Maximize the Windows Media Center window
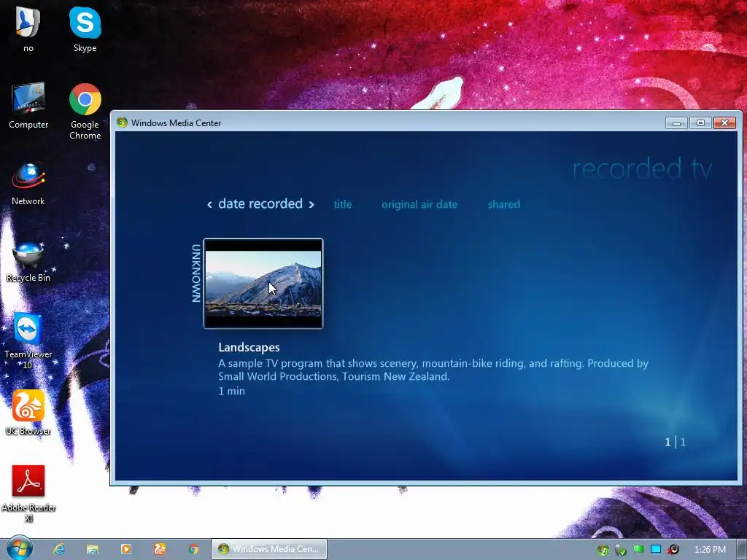 pos(700,122)
